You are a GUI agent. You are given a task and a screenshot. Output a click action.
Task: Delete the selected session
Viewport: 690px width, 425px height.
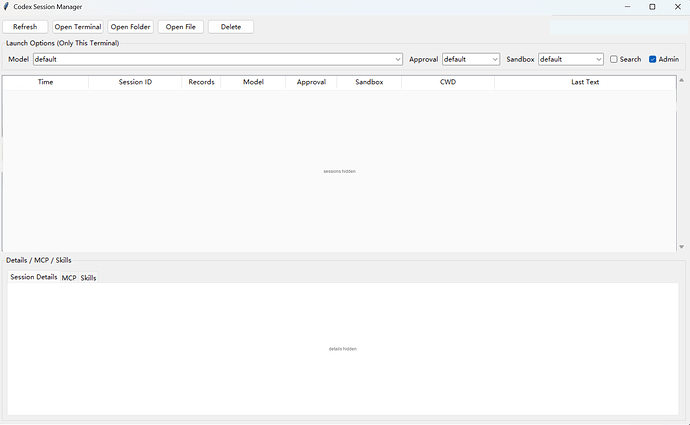(231, 27)
